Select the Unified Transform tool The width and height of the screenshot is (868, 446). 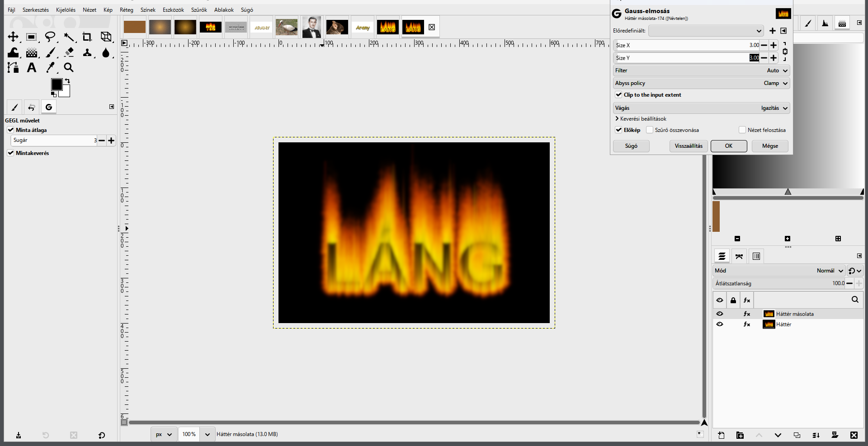click(106, 37)
